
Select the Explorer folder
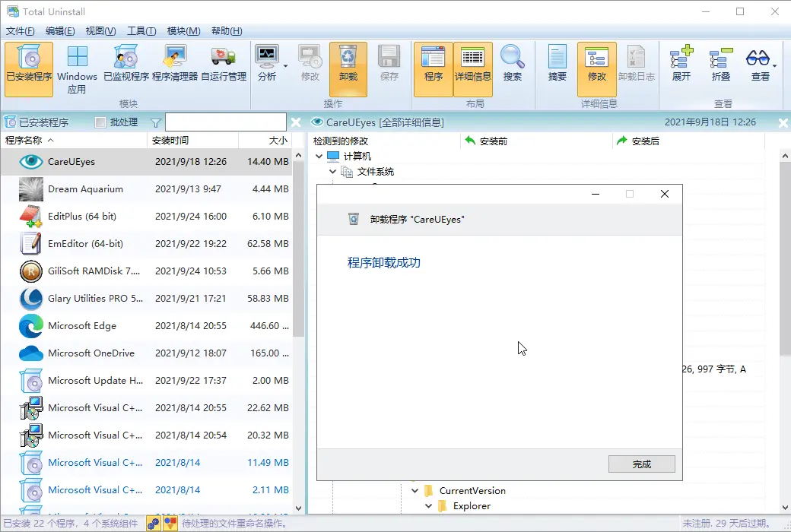(464, 505)
